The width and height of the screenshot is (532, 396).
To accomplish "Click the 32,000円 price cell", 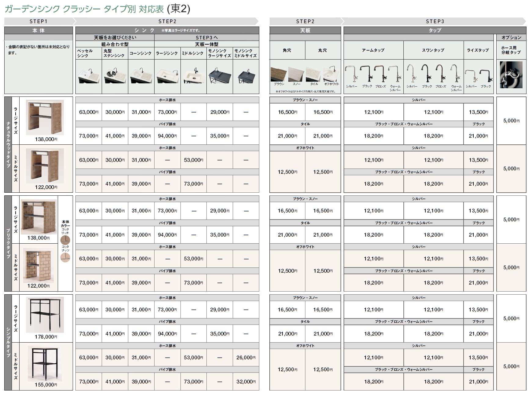I will (x=246, y=382).
